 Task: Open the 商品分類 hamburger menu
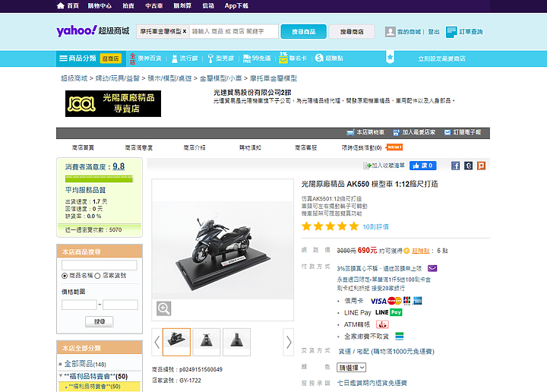click(x=63, y=58)
